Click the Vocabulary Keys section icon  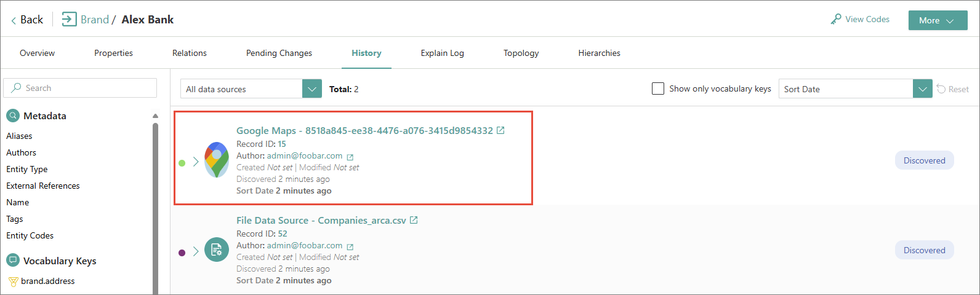click(12, 261)
